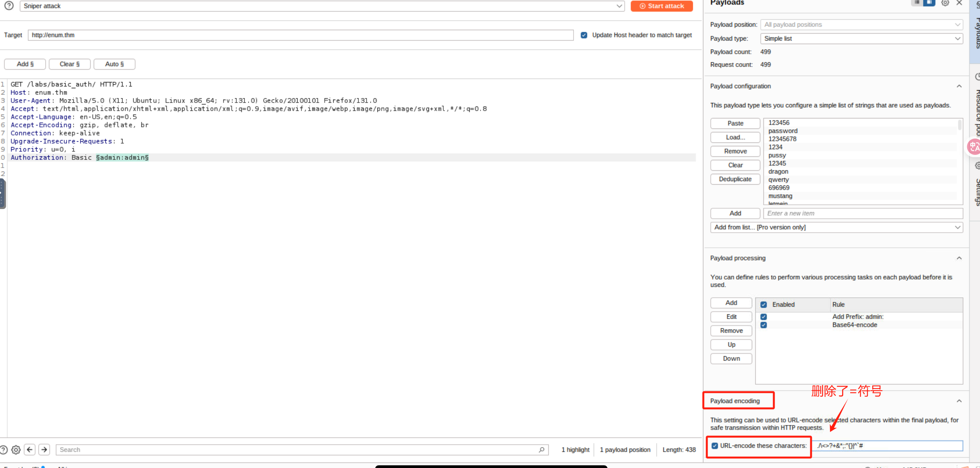Go to previous search match arrow
Screen dimensions: 980x468
(30, 449)
